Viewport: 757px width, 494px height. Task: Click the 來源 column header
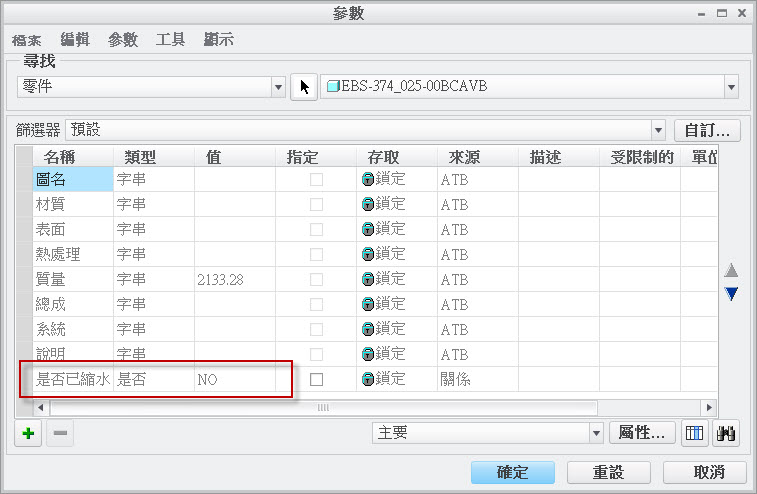(x=478, y=157)
